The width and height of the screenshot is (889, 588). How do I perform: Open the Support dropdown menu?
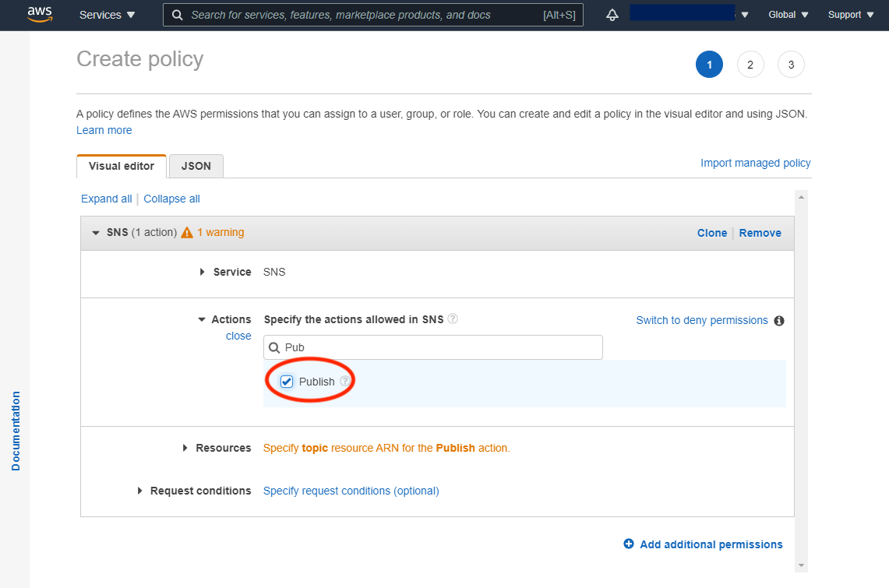(851, 15)
